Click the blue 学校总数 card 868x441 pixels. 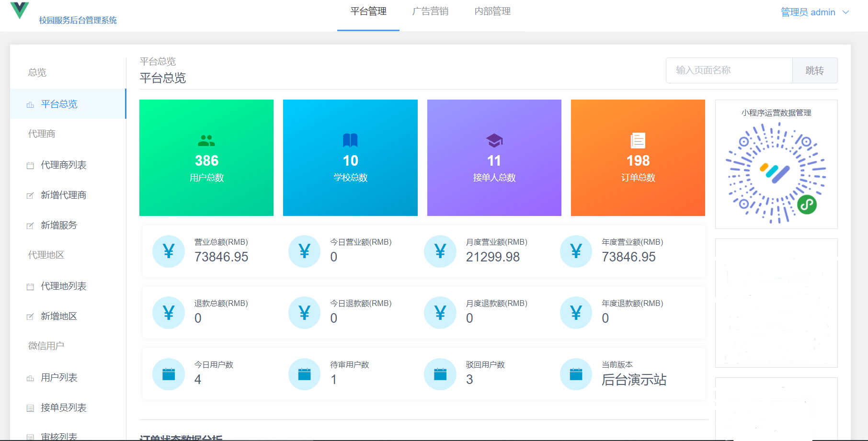[350, 158]
